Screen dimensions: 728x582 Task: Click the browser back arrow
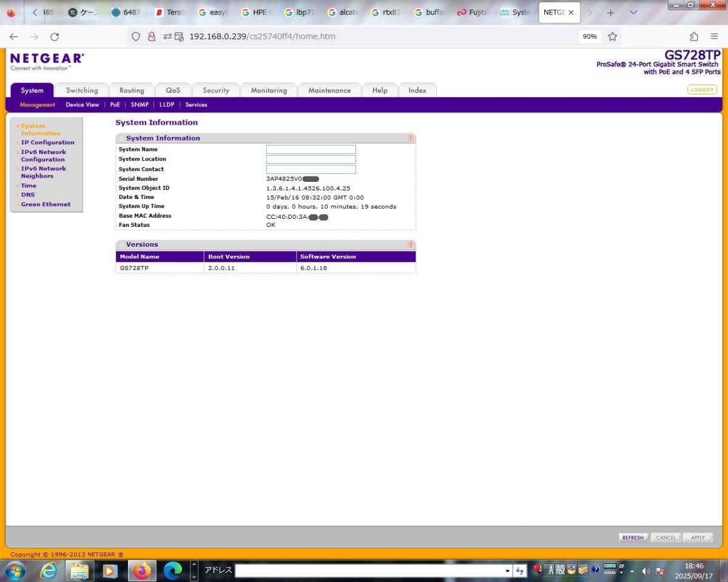13,36
